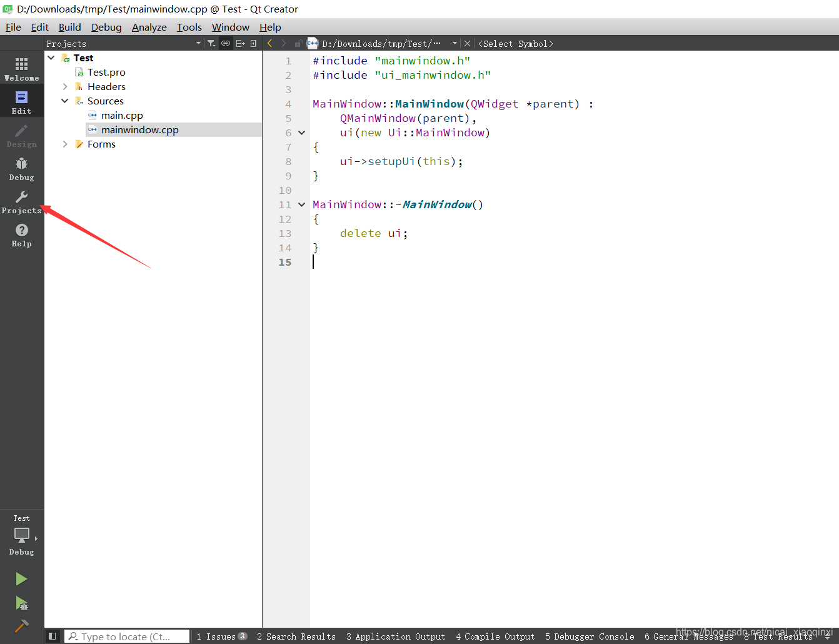This screenshot has height=644, width=839.
Task: Expand the Forms folder
Action: tap(65, 144)
